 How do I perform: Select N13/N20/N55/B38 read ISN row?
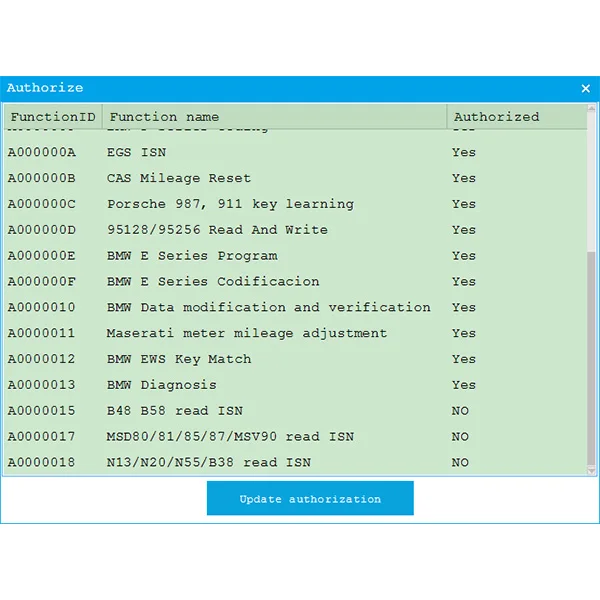pyautogui.click(x=295, y=462)
